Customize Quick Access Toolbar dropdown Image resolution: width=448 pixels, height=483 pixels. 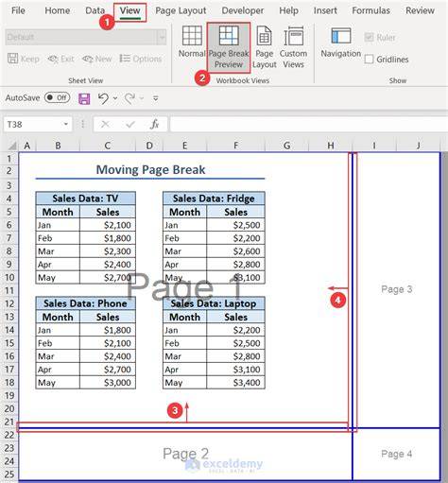(x=155, y=98)
